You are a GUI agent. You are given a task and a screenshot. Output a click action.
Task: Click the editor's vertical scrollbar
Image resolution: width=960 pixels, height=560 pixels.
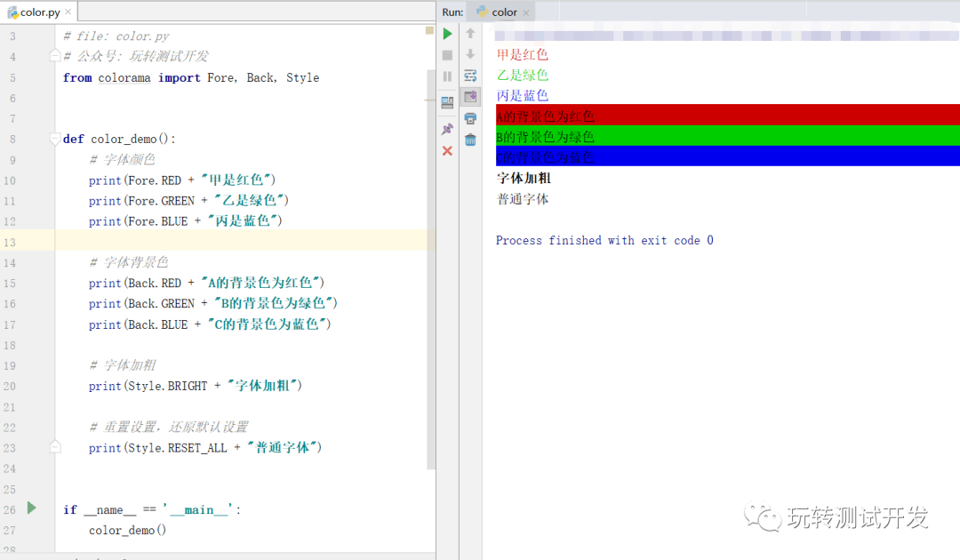[x=431, y=267]
